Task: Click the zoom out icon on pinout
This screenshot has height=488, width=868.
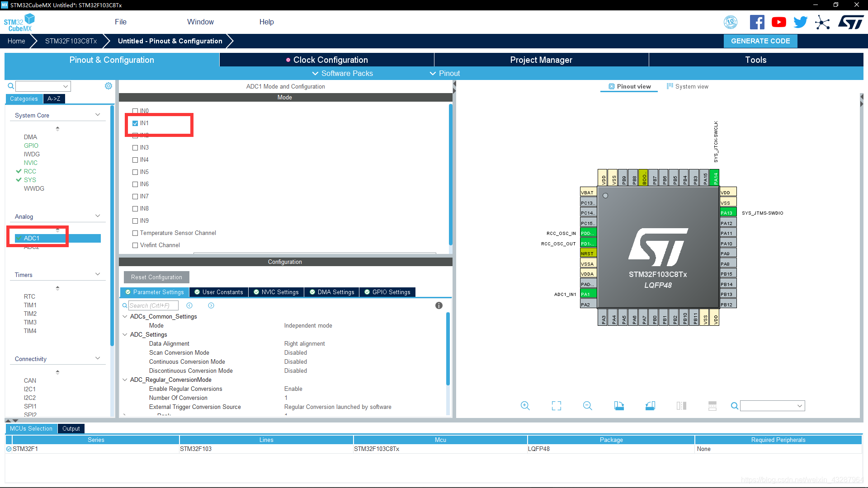Action: point(587,406)
